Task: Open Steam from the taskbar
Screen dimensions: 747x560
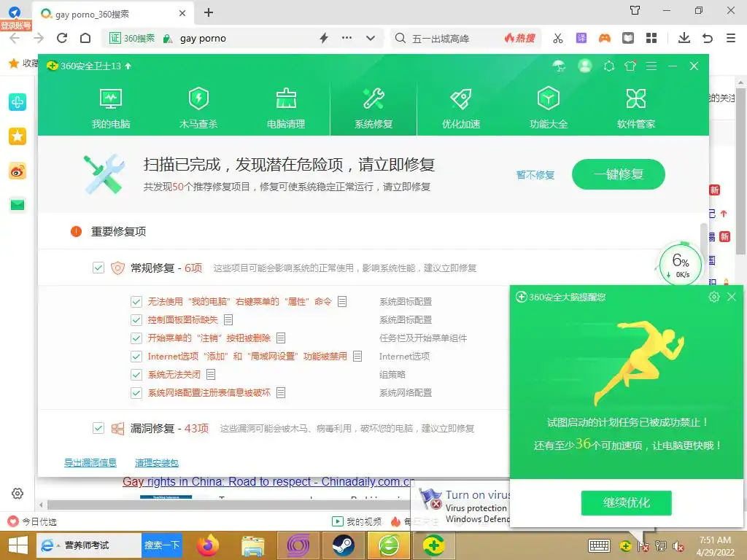Action: [x=344, y=545]
